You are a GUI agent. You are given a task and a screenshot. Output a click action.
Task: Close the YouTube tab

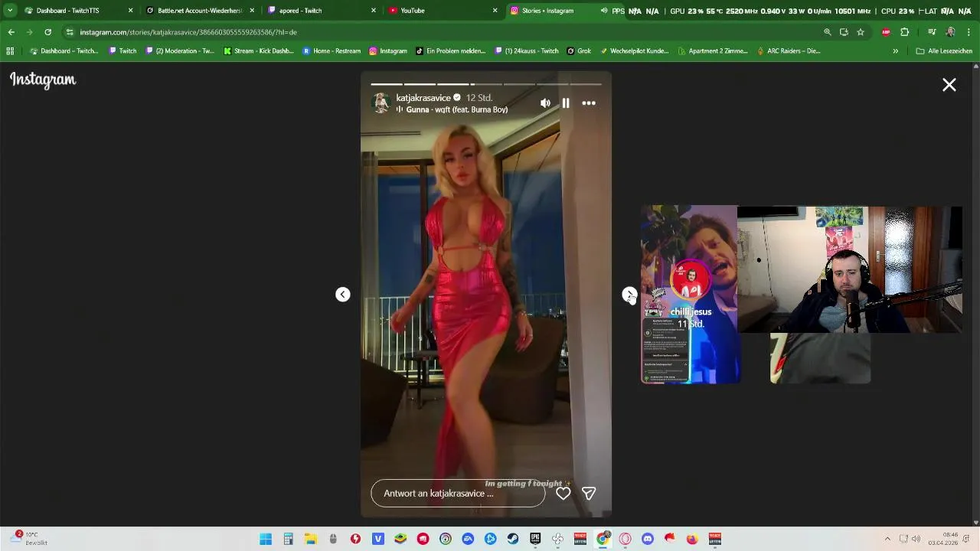click(495, 11)
